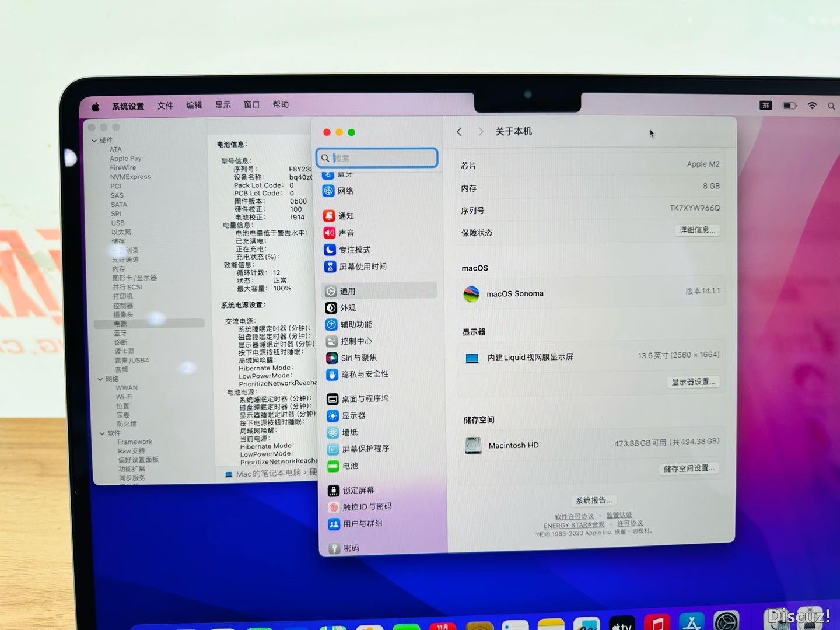Go forward with the forward chevron
This screenshot has height=630, width=840.
click(481, 132)
